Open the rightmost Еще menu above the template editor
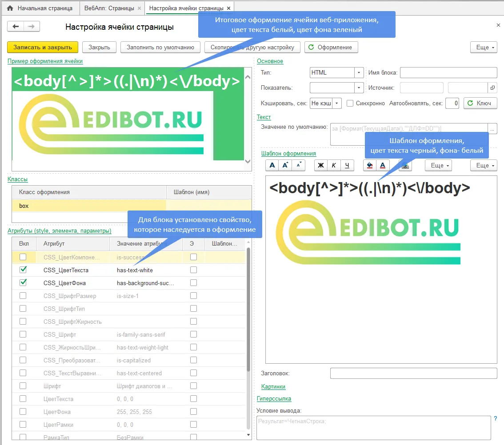504x445 pixels. click(x=484, y=166)
